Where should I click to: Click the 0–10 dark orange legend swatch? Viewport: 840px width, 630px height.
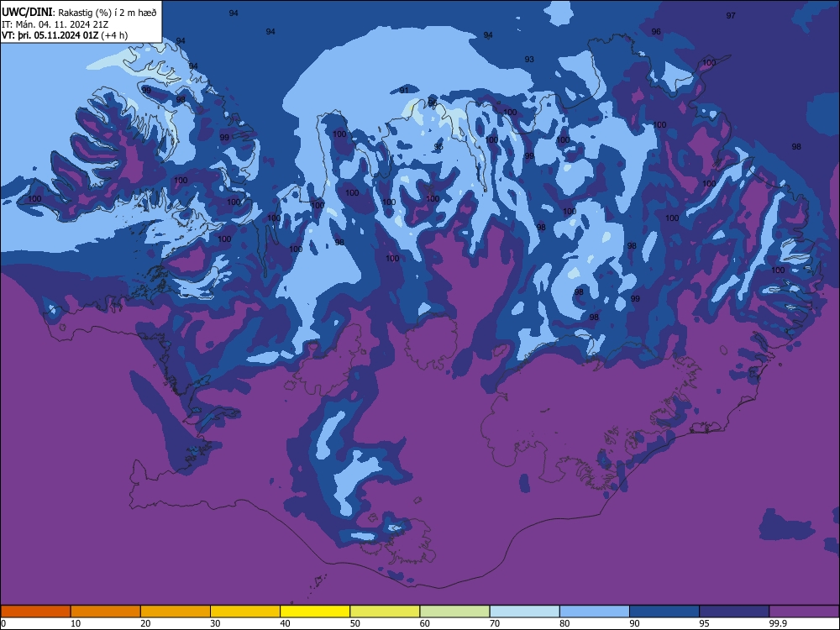click(35, 612)
